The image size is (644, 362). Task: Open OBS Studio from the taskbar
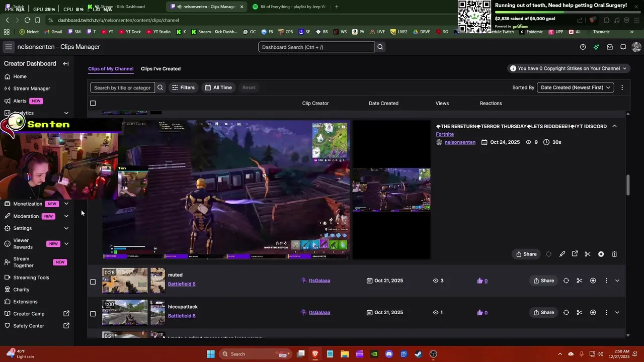coord(433,354)
